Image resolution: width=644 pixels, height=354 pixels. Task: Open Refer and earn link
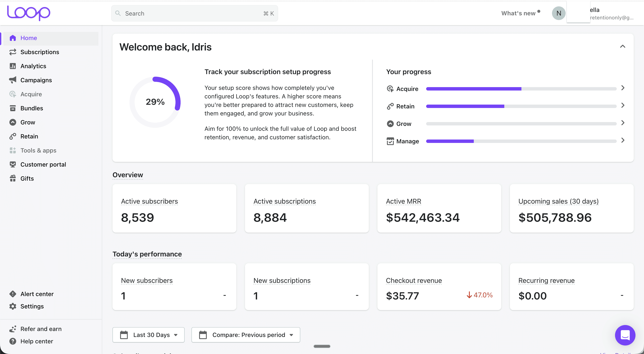pos(41,329)
